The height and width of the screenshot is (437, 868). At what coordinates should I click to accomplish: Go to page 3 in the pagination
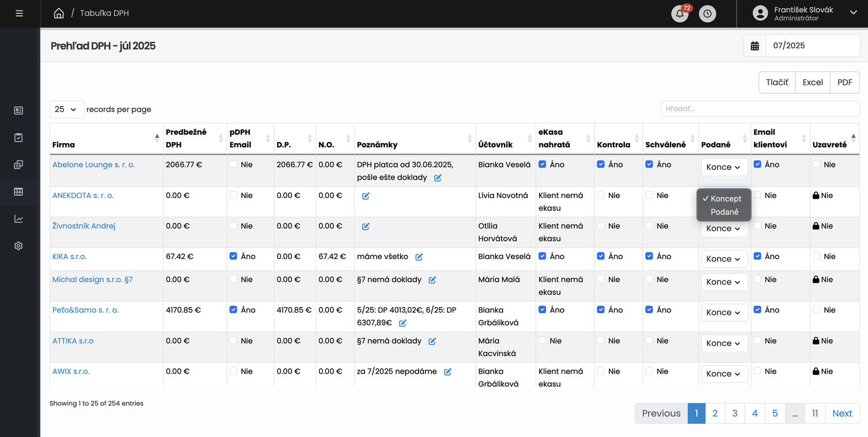click(x=734, y=413)
